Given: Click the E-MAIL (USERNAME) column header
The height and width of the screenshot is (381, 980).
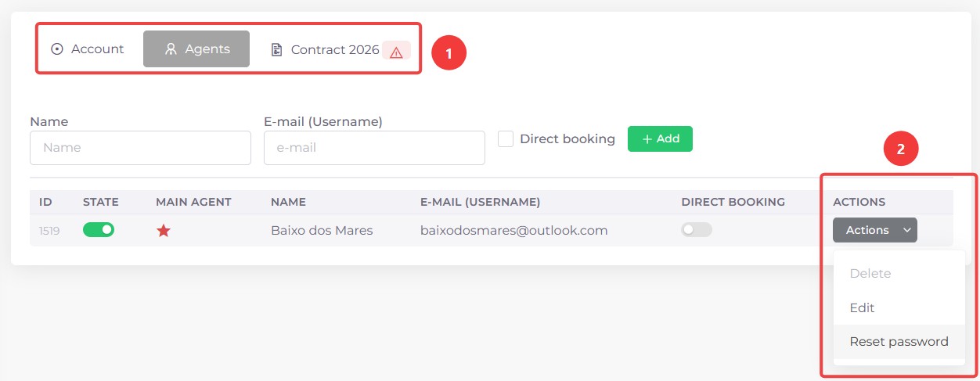Looking at the screenshot, I should pos(481,202).
